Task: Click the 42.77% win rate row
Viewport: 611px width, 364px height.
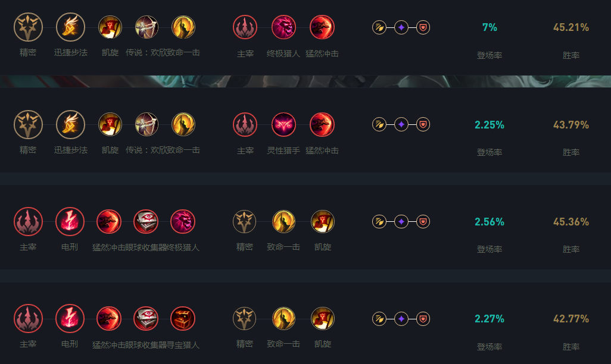Action: coord(571,319)
